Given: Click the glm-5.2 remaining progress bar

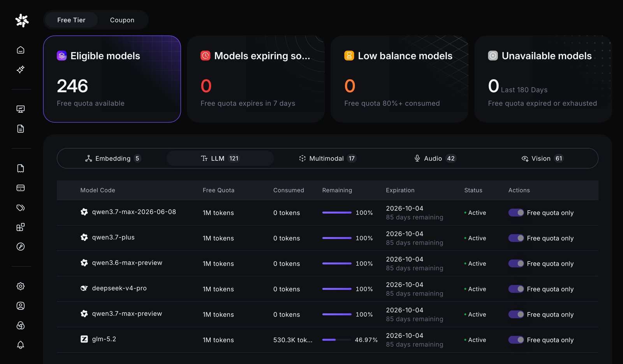Looking at the screenshot, I should coord(337,340).
